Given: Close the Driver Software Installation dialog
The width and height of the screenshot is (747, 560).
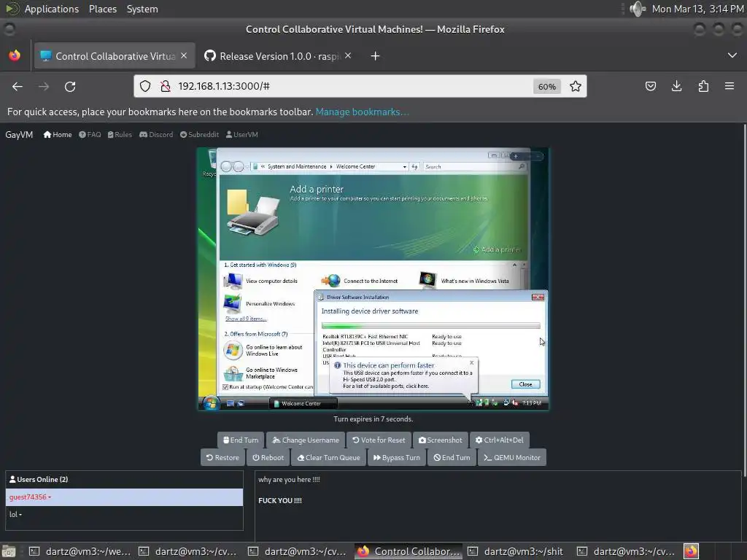Looking at the screenshot, I should (x=538, y=297).
